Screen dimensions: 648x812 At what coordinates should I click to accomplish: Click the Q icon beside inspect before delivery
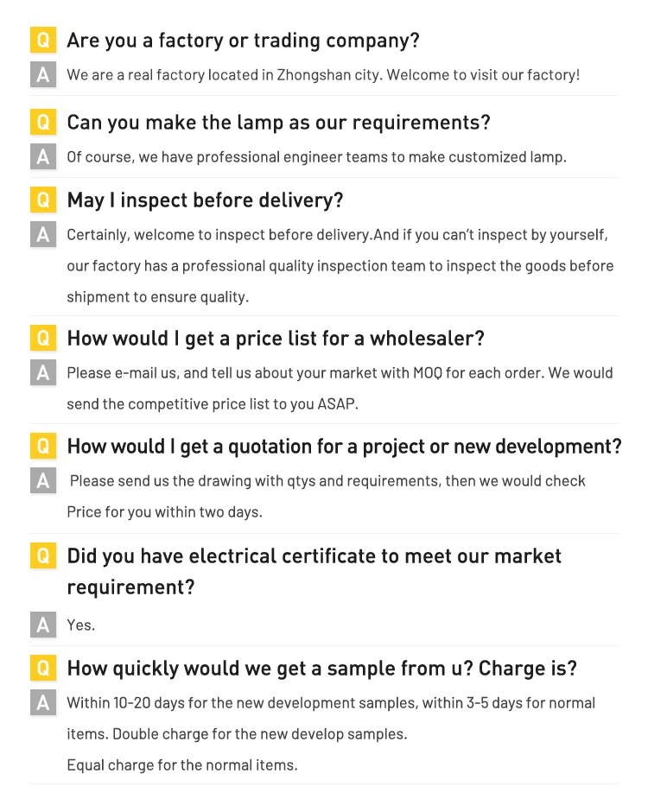pos(43,200)
